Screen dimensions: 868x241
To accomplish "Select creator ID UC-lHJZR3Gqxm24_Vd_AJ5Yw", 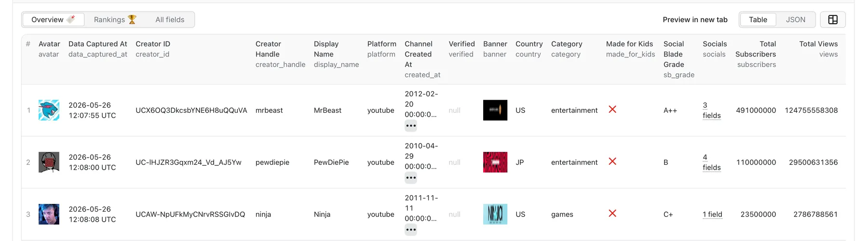I will 189,162.
